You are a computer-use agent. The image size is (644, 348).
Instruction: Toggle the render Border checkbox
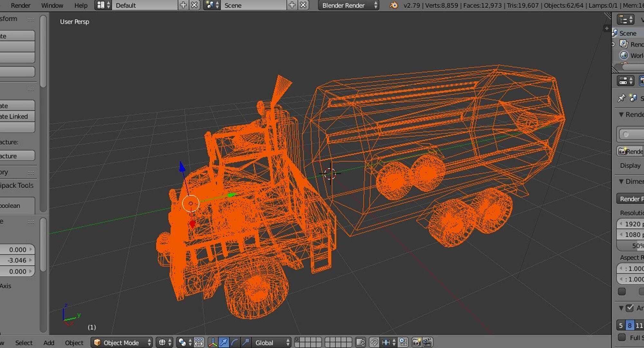(622, 291)
